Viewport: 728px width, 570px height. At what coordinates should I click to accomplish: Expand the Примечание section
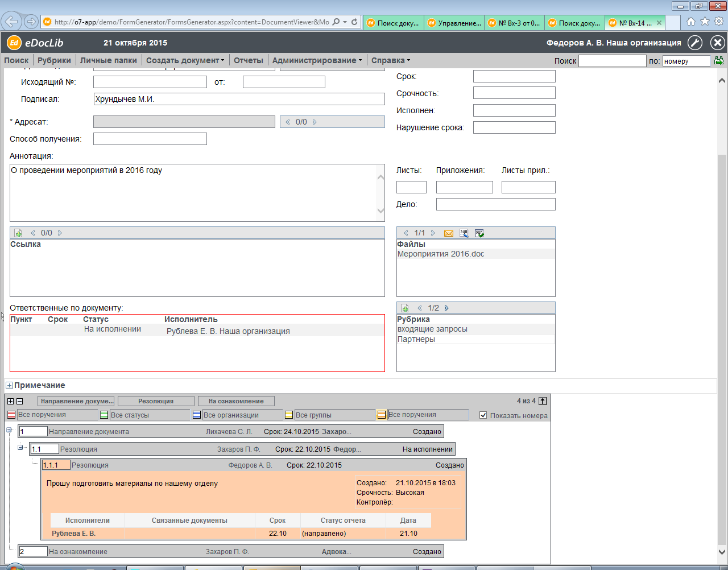point(9,386)
